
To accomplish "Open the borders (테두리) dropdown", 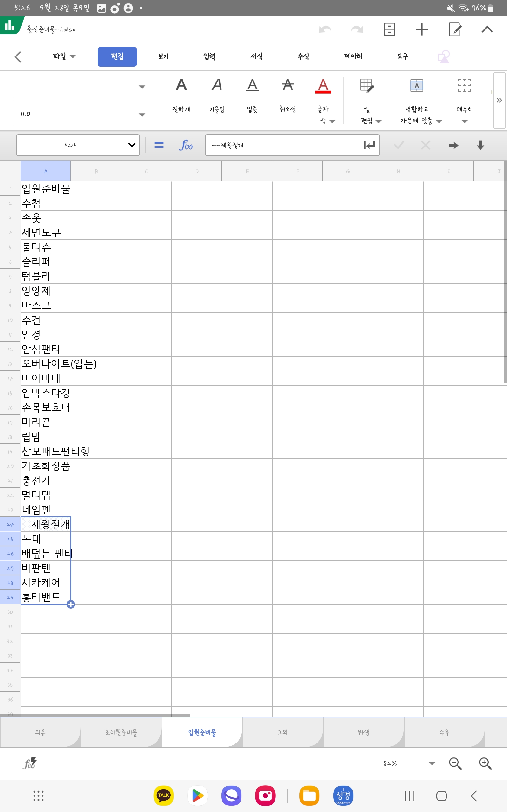I will [x=465, y=121].
